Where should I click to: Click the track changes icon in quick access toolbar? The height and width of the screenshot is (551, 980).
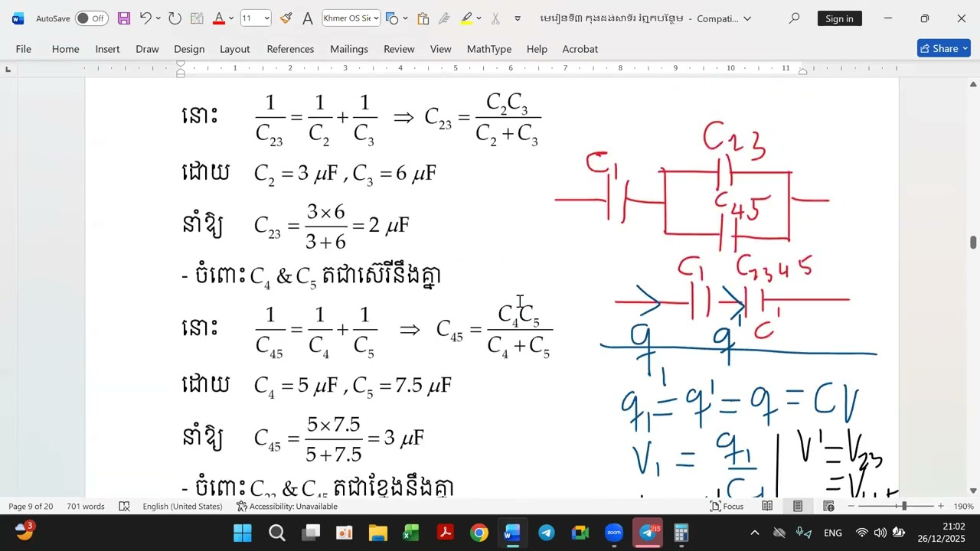click(197, 18)
